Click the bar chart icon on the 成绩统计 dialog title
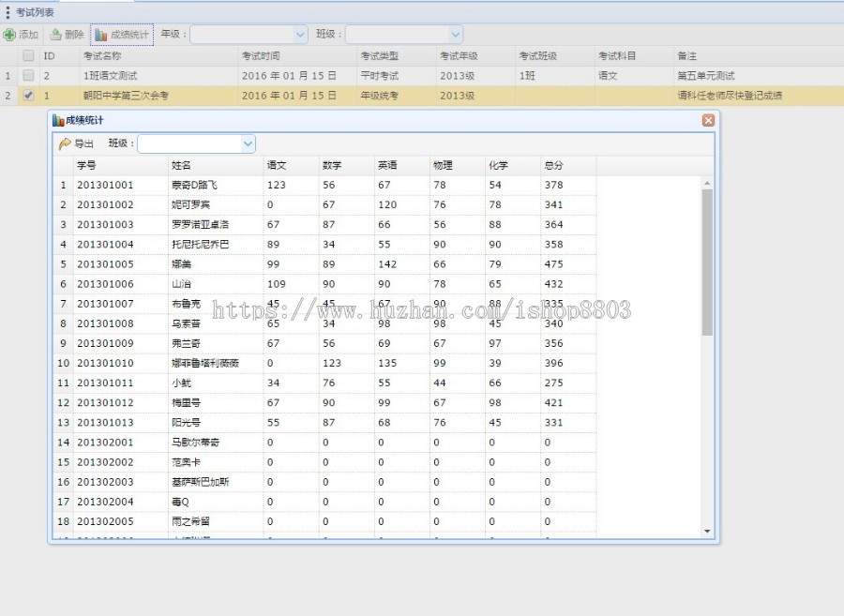The image size is (844, 616). pos(58,120)
